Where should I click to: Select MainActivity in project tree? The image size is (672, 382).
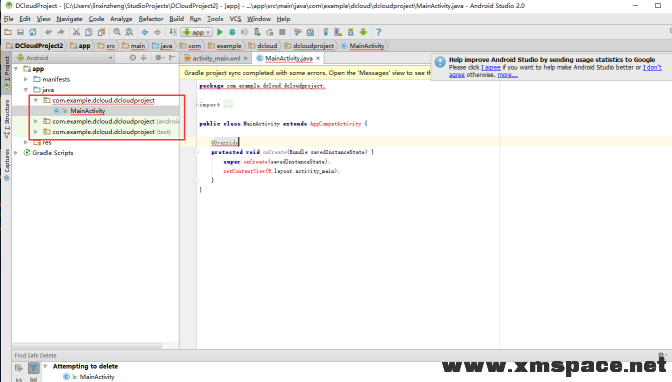88,111
